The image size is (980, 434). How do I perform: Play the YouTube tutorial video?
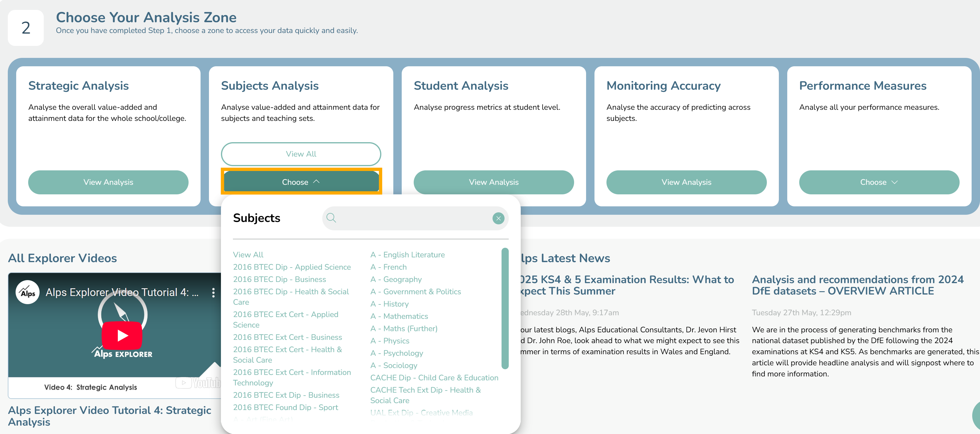pos(122,335)
